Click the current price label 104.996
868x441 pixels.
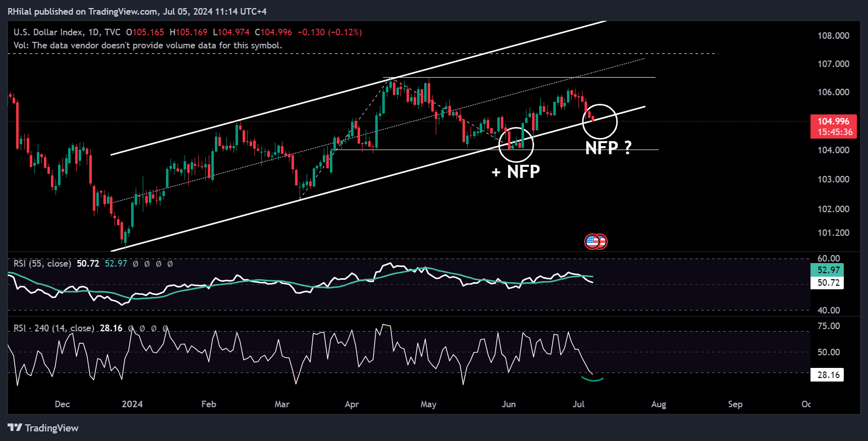[x=833, y=121]
